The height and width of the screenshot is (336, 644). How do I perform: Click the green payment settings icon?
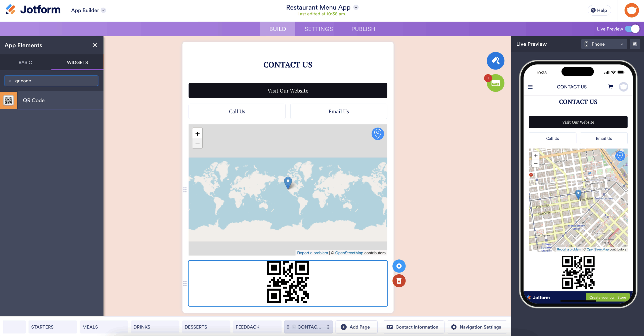(x=496, y=83)
